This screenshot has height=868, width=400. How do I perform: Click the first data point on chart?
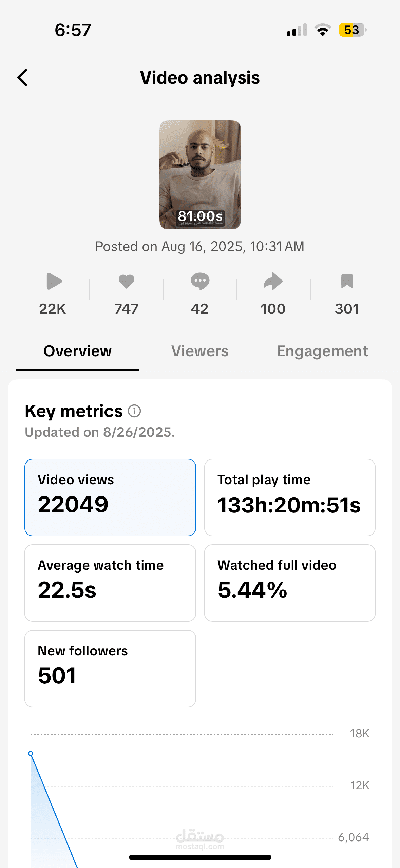coord(31,754)
